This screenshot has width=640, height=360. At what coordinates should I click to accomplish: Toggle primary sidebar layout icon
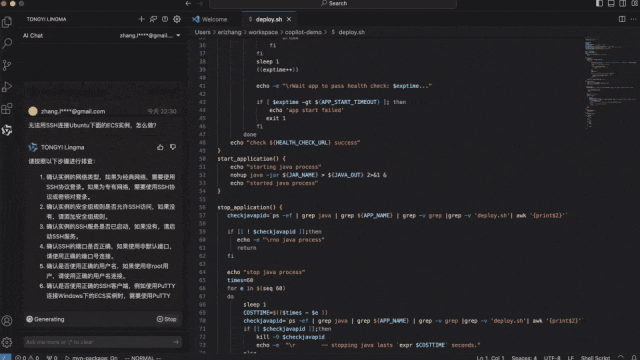599,3
